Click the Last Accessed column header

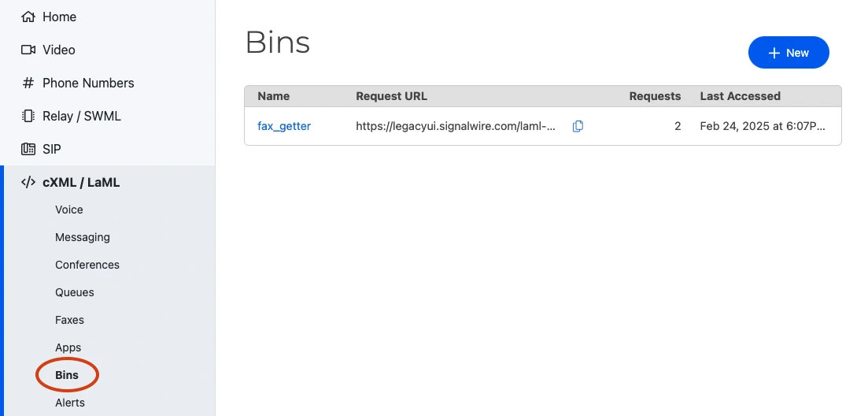pyautogui.click(x=740, y=96)
